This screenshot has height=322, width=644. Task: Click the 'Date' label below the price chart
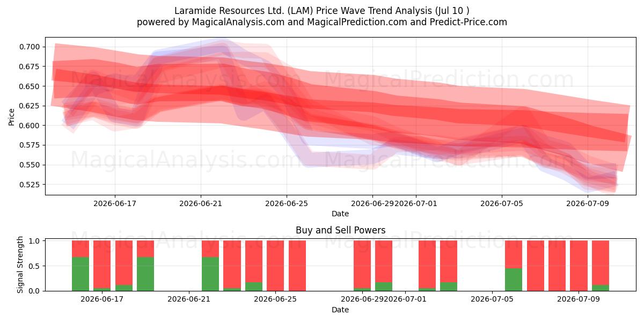340,214
